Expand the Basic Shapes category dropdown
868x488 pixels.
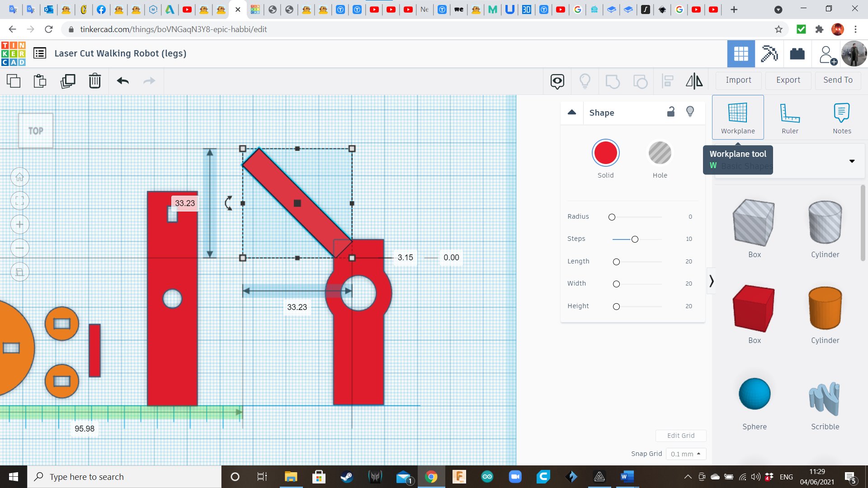click(852, 161)
